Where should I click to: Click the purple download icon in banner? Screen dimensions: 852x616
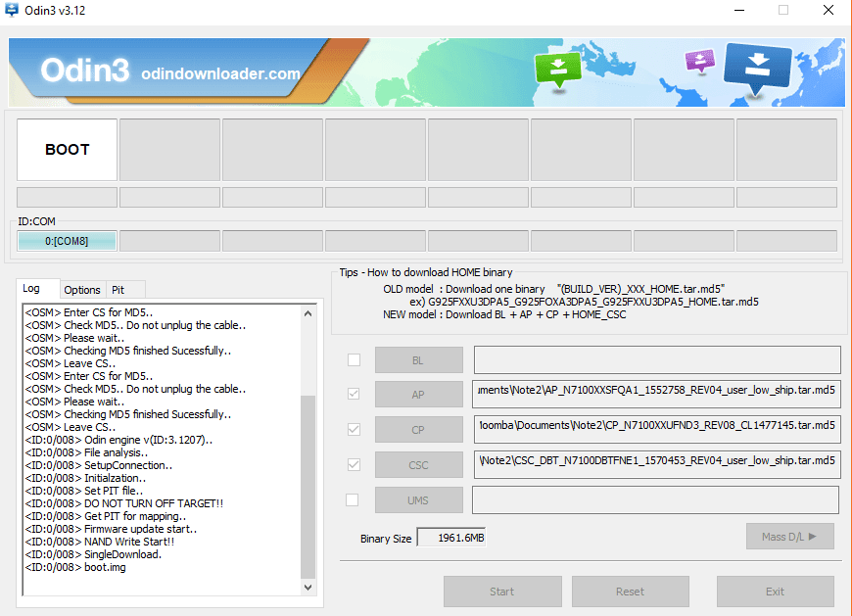click(700, 61)
